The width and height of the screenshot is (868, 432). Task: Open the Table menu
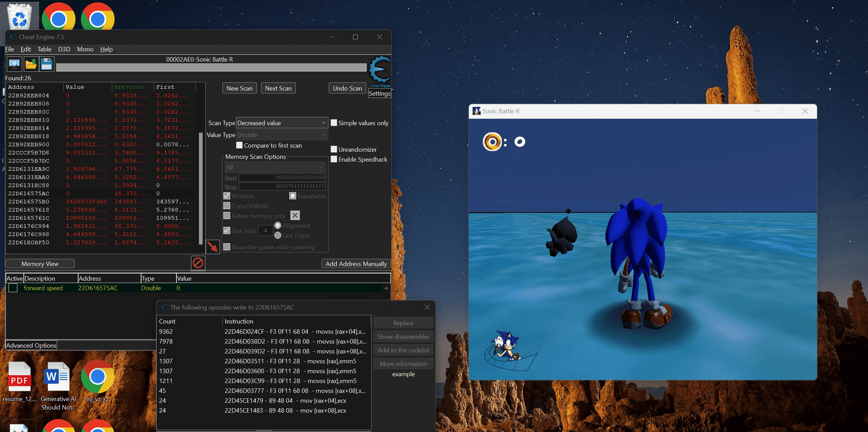point(44,49)
